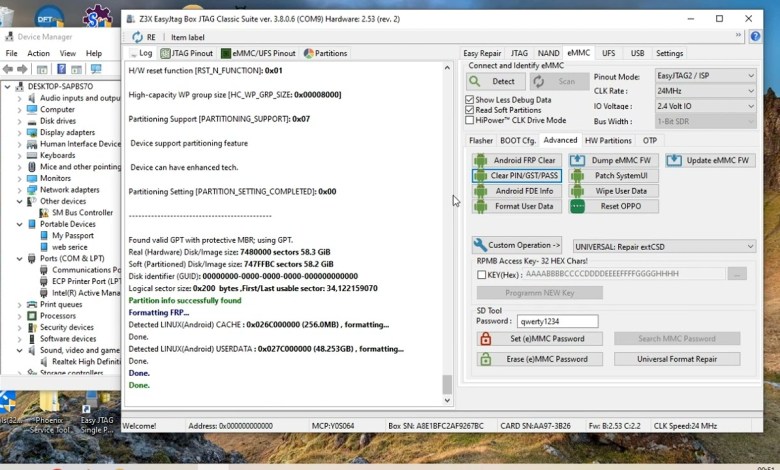Click SM Bus Controller device icon
Viewport: 780px width, 470px height.
[x=44, y=213]
